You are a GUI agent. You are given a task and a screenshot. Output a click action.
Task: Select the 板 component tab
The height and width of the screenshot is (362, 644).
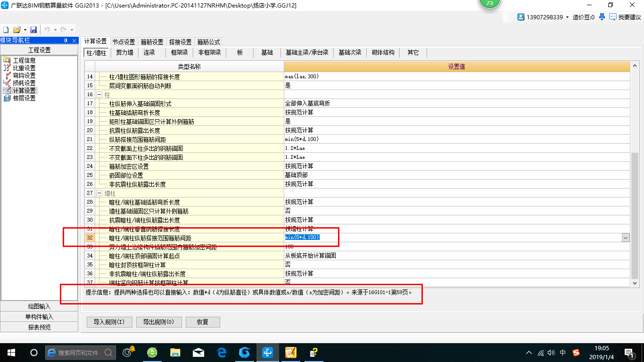pos(240,52)
